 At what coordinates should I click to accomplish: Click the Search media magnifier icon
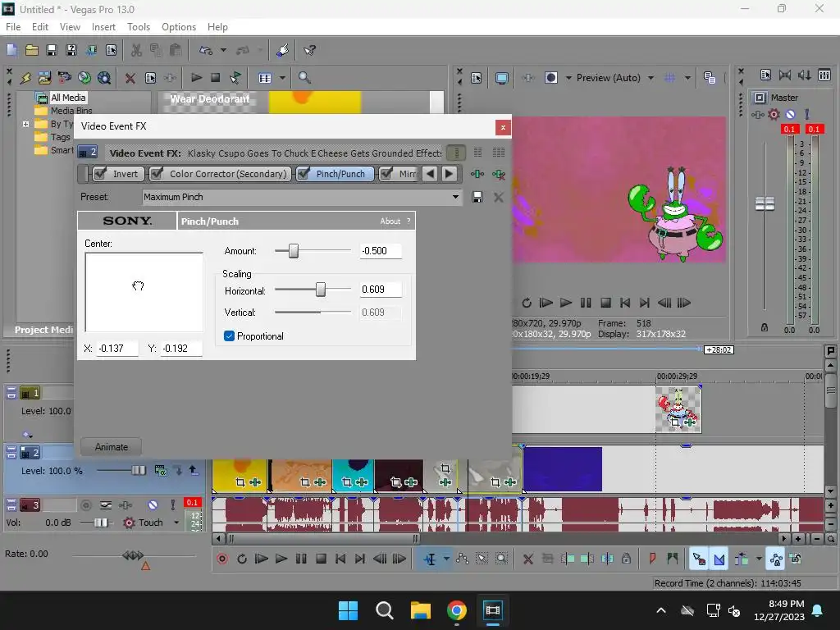coord(304,78)
